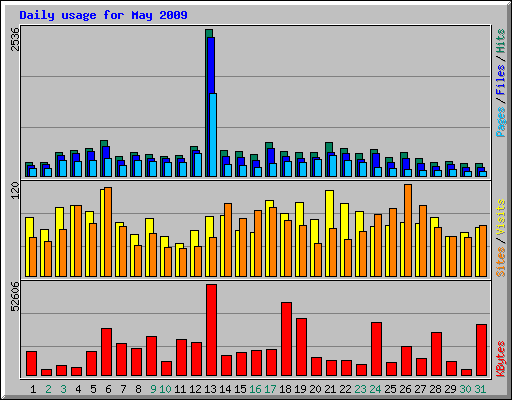Viewport: 512px width, 400px height.
Task: Click the day 22 axis label
Action: 345,389
